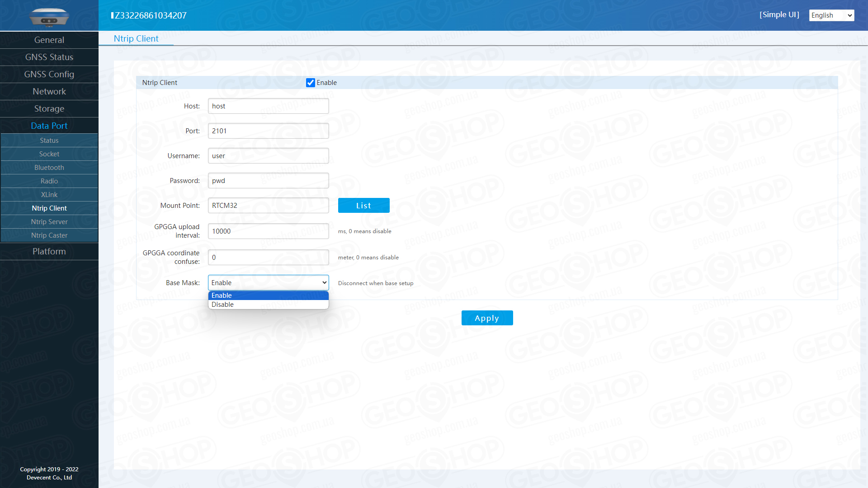This screenshot has height=488, width=868.
Task: Switch to Simple UI link
Action: click(x=779, y=15)
